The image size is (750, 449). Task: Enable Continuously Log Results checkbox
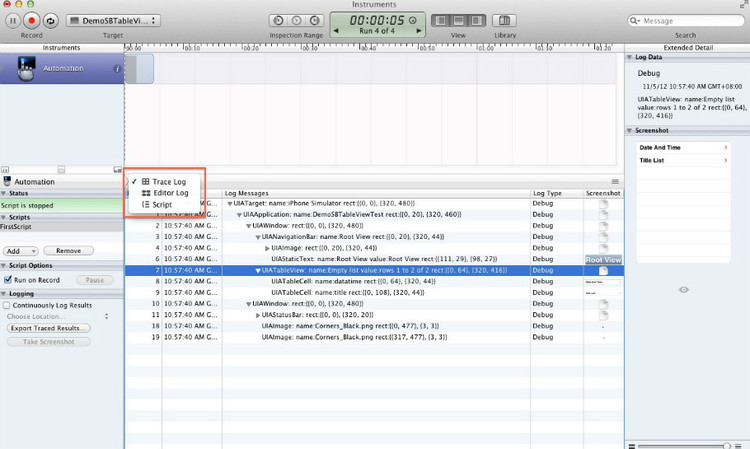[x=9, y=304]
